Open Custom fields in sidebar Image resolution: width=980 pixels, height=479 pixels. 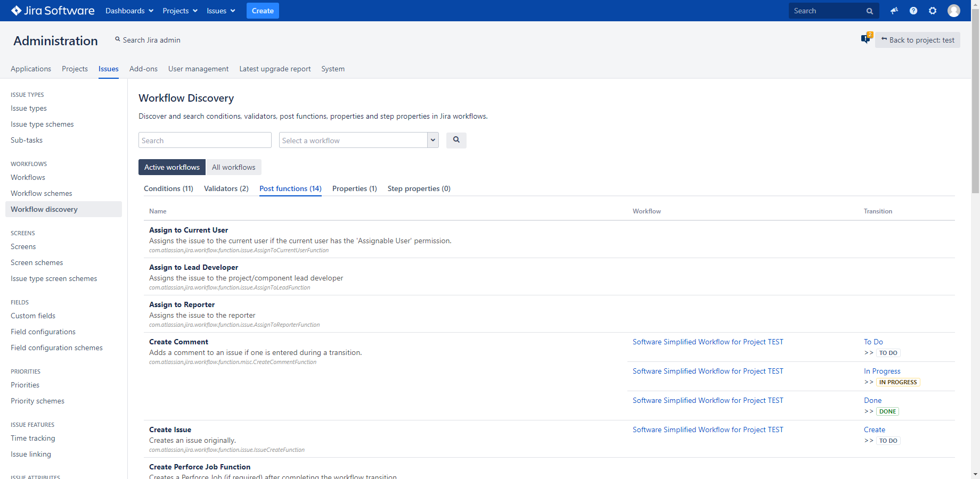[x=33, y=316]
